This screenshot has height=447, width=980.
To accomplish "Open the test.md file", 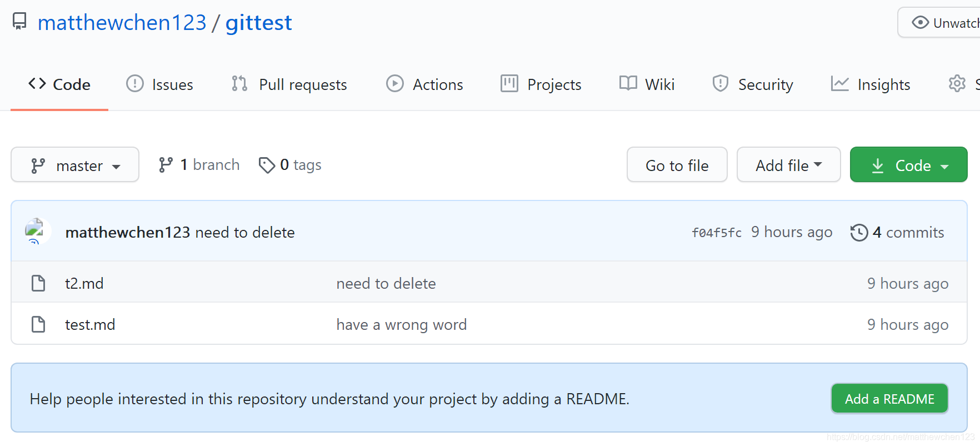I will [x=90, y=324].
